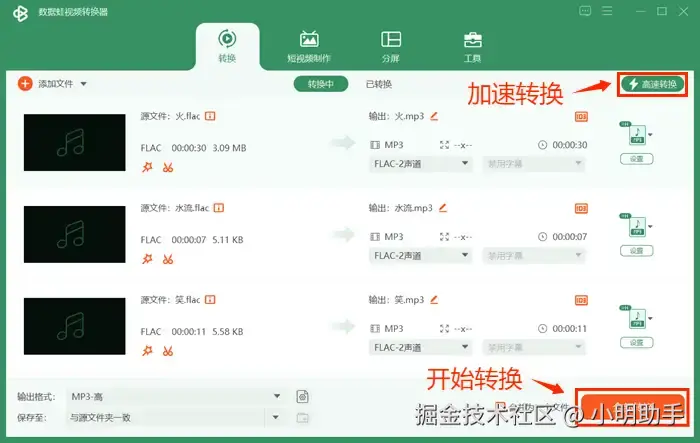Rename output 水流.mp3 with pencil icon
This screenshot has width=700, height=443.
click(442, 208)
